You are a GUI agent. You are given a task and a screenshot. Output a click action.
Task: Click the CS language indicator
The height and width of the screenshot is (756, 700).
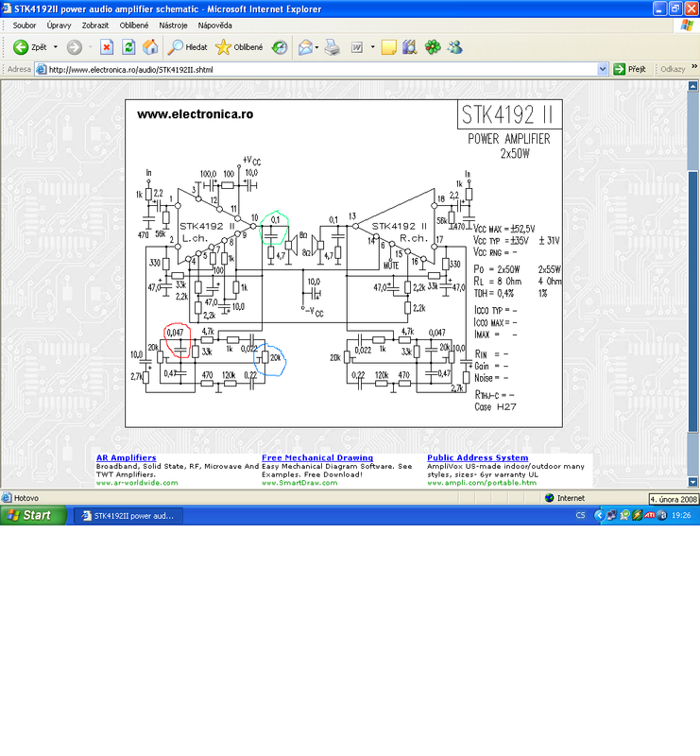pyautogui.click(x=580, y=515)
